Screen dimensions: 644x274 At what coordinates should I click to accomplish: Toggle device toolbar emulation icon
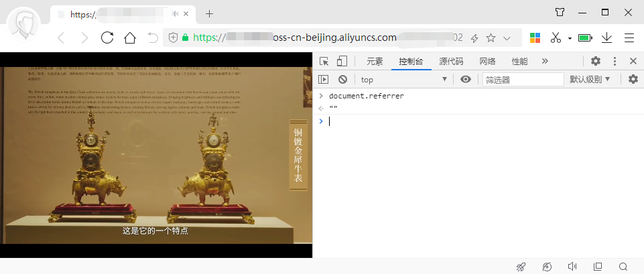(x=342, y=61)
